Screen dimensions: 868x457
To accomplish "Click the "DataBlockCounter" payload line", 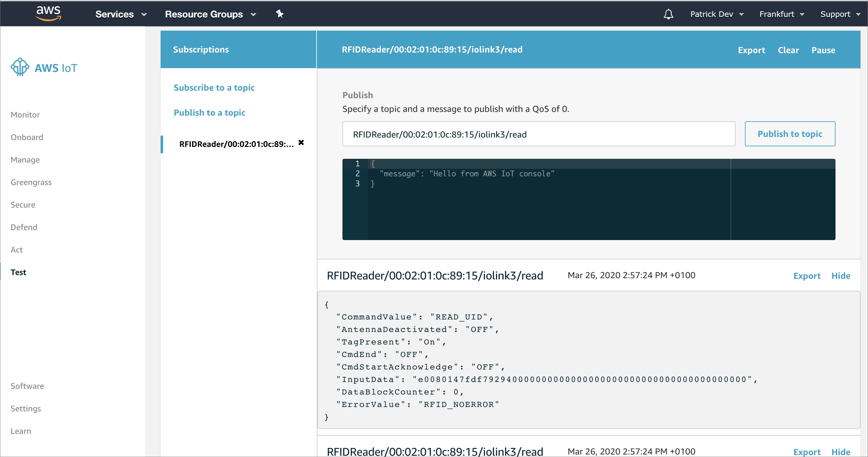I will [x=400, y=392].
